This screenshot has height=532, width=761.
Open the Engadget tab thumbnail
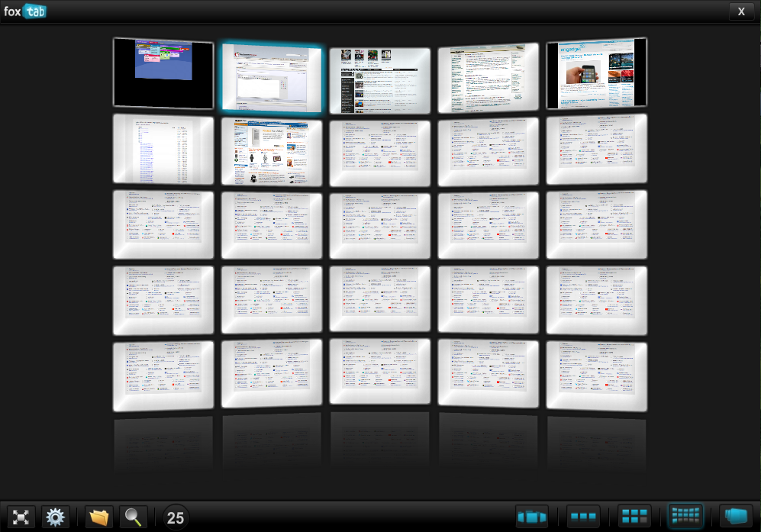coord(596,73)
